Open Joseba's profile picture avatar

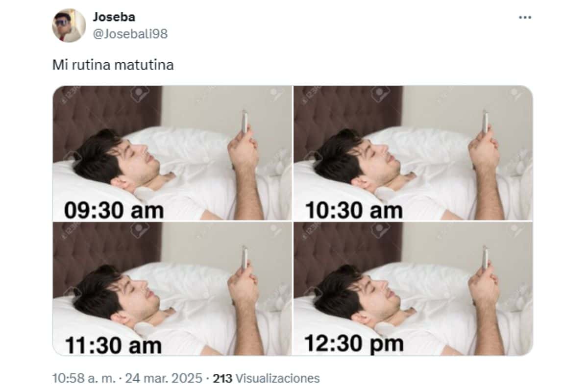click(69, 25)
